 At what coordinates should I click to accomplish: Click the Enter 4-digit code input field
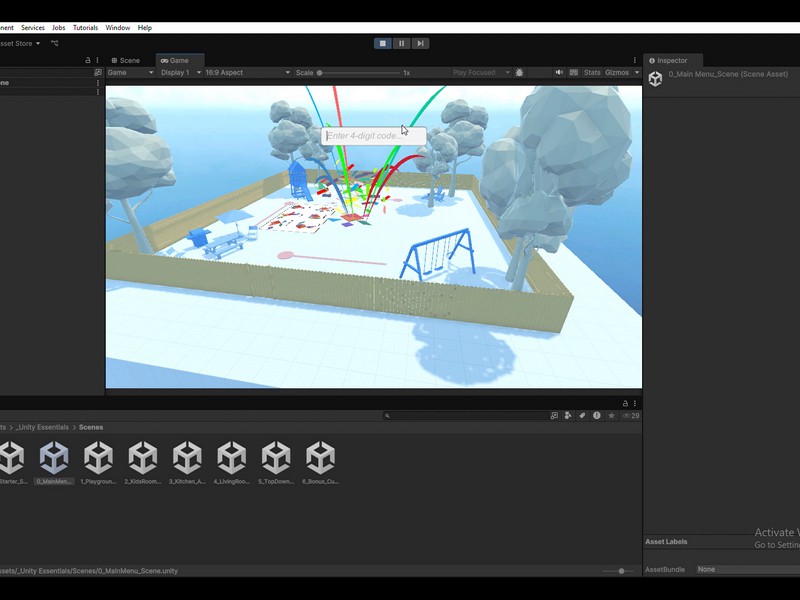pos(373,136)
